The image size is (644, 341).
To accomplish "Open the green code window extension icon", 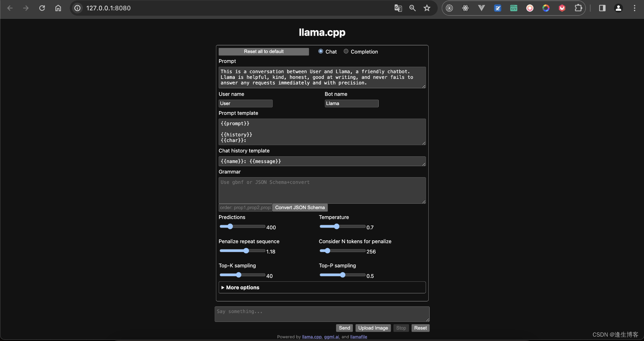I will [514, 8].
